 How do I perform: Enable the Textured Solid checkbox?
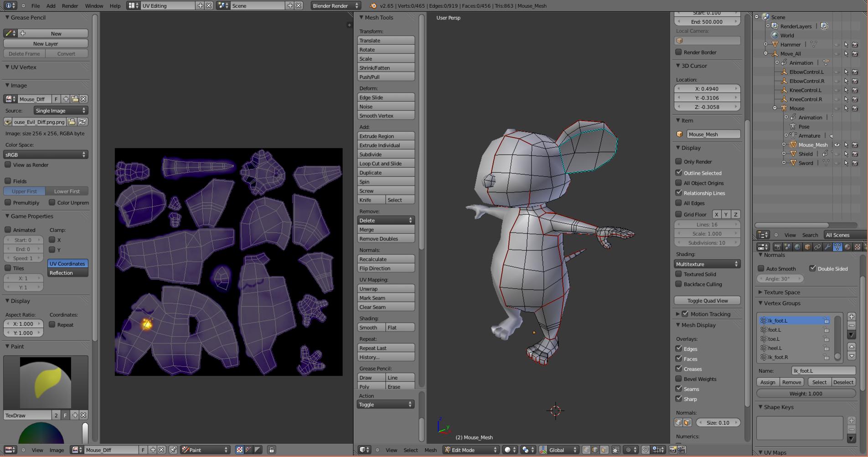coord(679,274)
